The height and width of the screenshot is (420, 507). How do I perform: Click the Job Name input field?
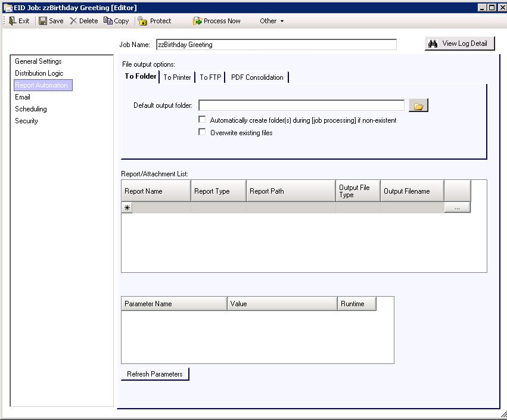tap(276, 45)
